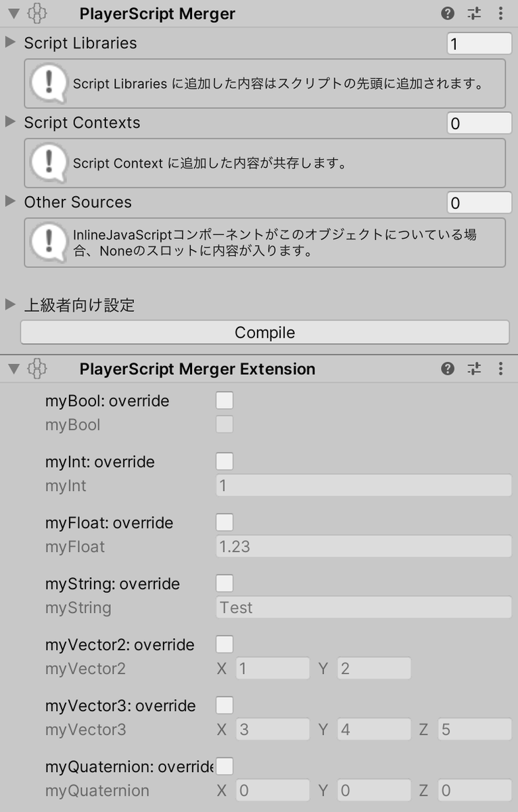Open presets for PlayerScript Merger component
This screenshot has height=812, width=518.
coord(475,14)
